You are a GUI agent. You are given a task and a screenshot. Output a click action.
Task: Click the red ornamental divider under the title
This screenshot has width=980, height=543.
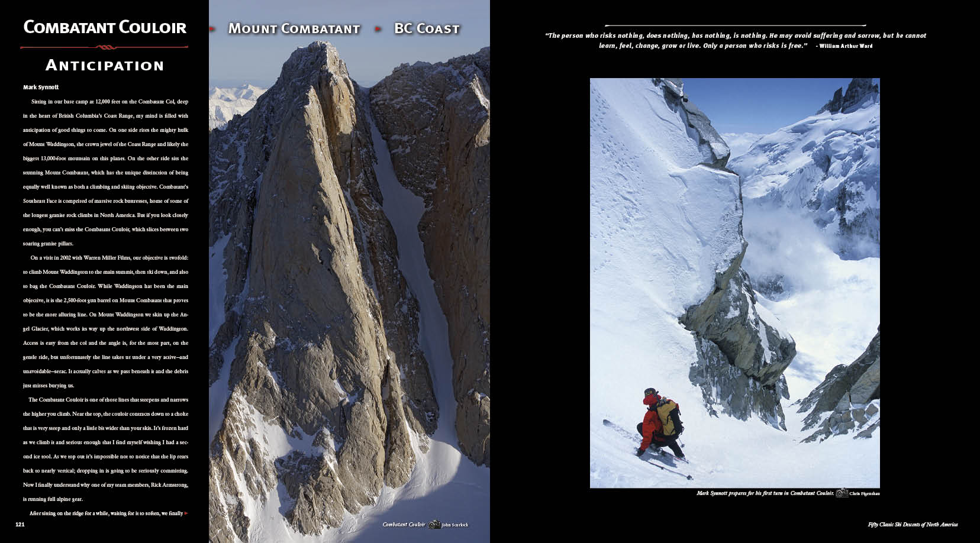click(104, 47)
